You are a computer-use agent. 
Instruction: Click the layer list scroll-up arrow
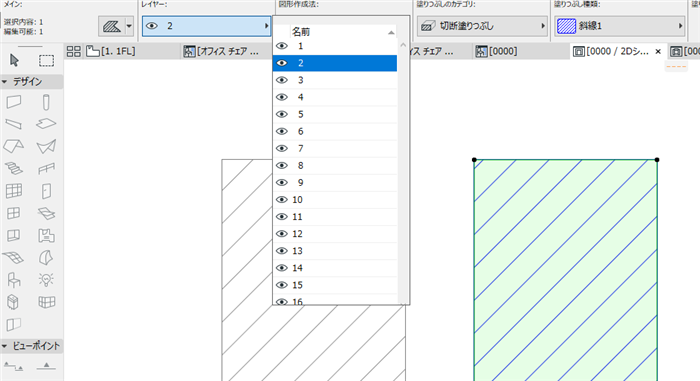click(403, 45)
